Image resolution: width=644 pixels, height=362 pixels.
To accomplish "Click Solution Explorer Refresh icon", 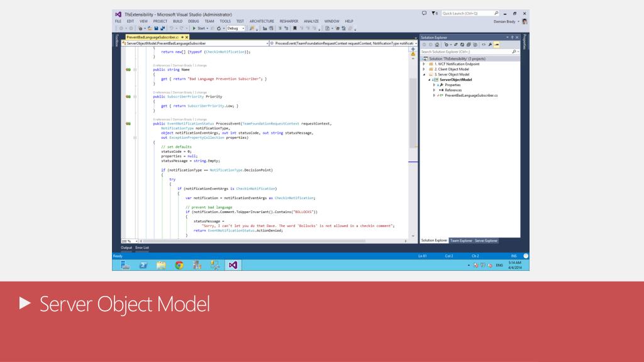I will 462,45.
